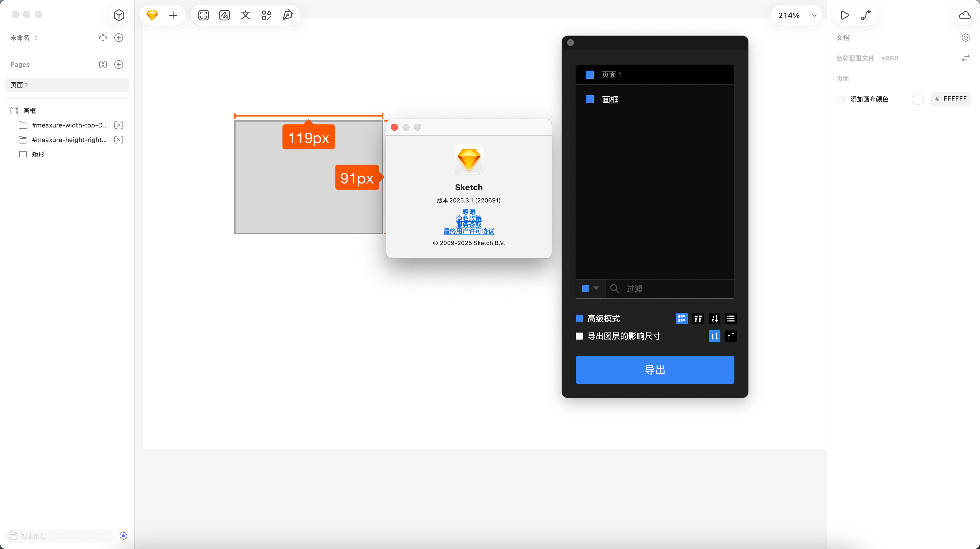Screen dimensions: 980x549
Task: Select the 矩形 layer
Action: pyautogui.click(x=38, y=154)
